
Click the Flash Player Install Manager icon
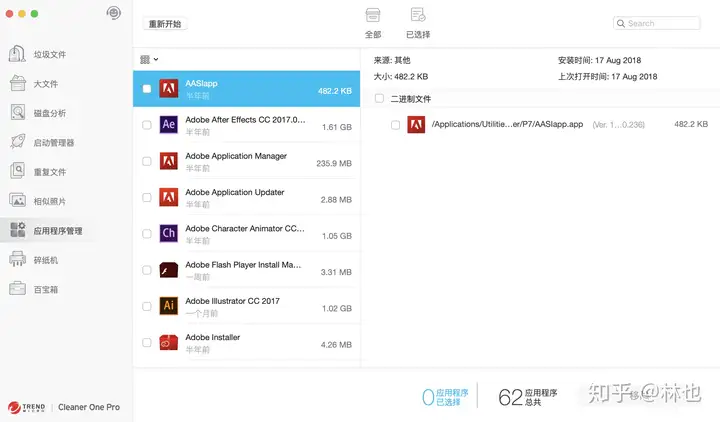[x=169, y=270]
